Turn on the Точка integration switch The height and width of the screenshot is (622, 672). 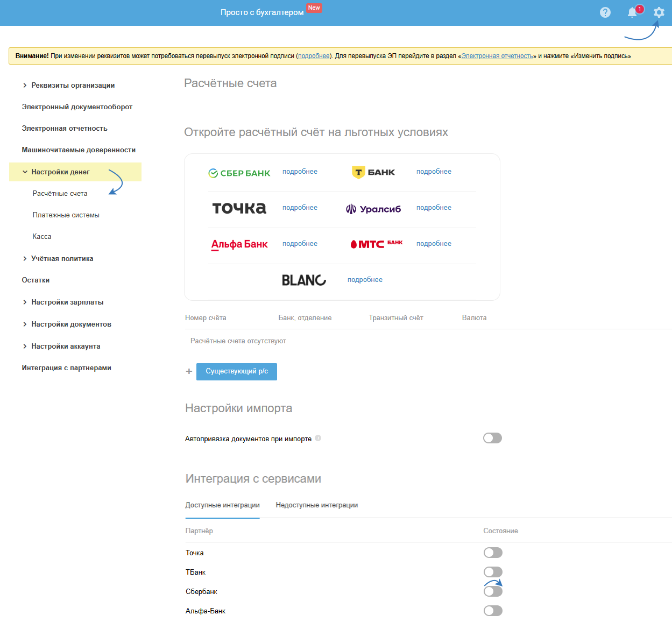492,553
